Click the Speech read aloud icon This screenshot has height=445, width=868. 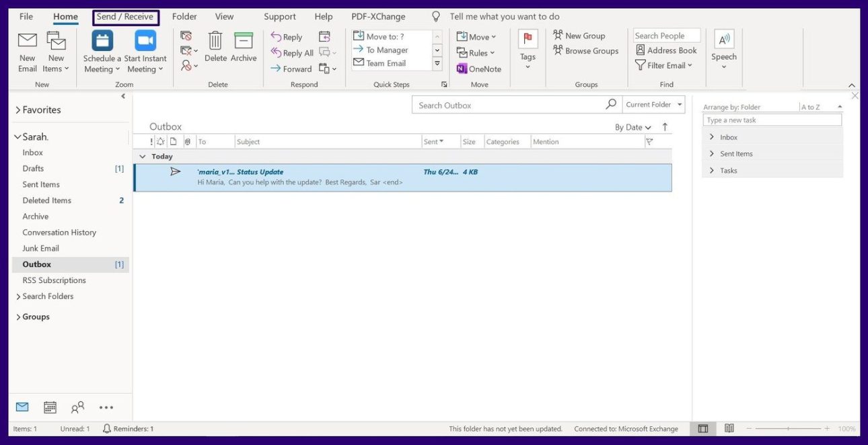pos(724,40)
